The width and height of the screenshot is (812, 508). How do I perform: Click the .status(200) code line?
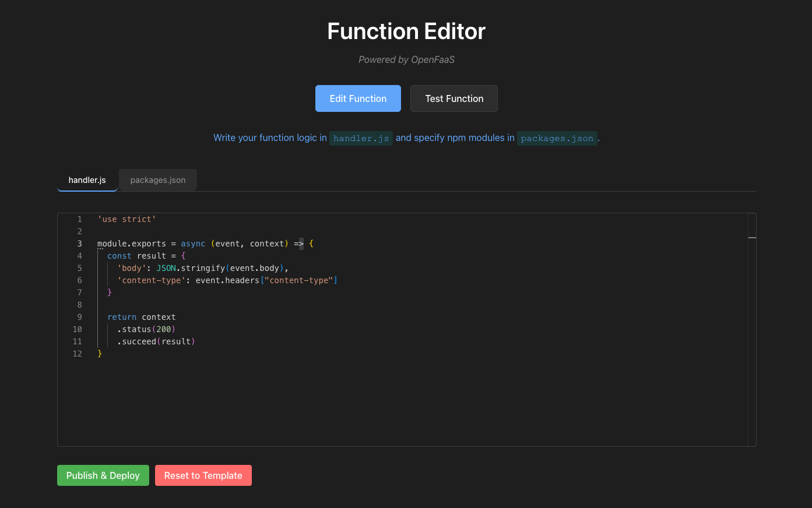pos(146,329)
